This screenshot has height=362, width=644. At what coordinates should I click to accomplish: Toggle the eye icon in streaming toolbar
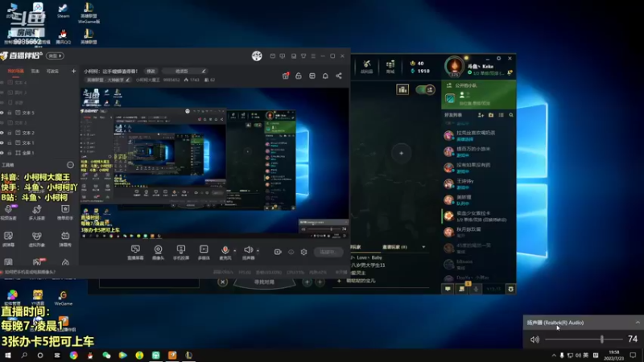[291, 252]
